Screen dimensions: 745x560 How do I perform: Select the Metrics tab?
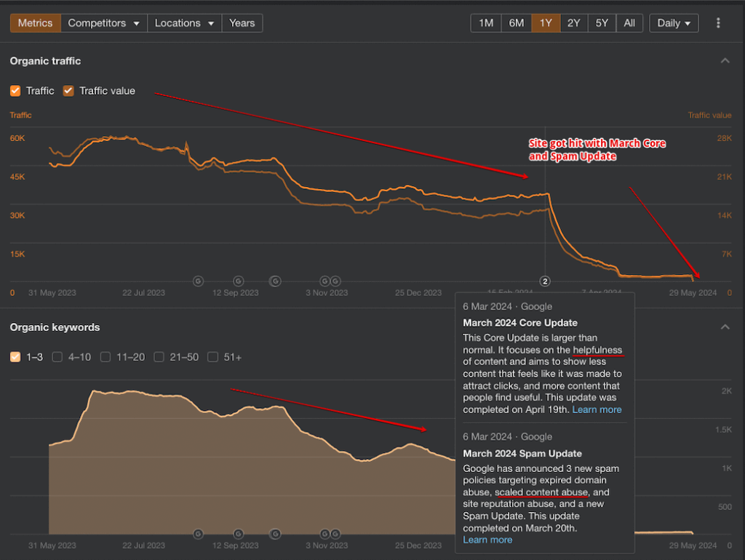pyautogui.click(x=35, y=23)
